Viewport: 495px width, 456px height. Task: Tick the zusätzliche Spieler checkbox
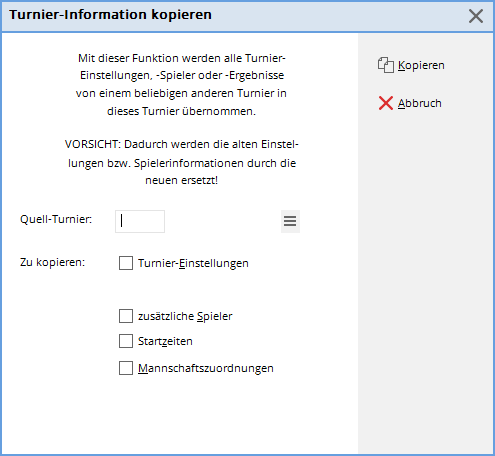tap(126, 316)
